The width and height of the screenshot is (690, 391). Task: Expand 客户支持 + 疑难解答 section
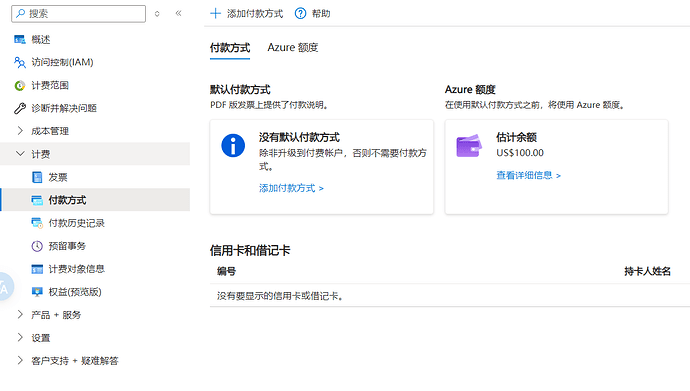[x=20, y=360]
